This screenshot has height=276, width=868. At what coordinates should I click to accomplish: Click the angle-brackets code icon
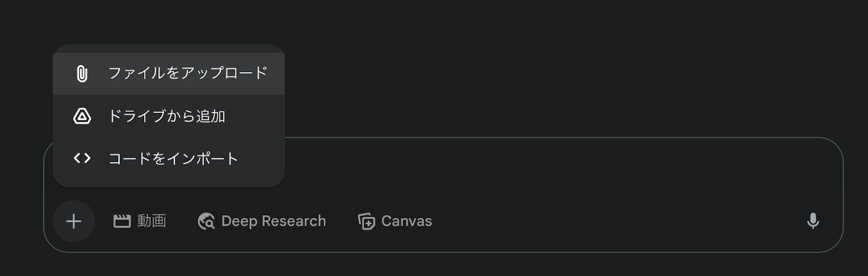coord(82,158)
